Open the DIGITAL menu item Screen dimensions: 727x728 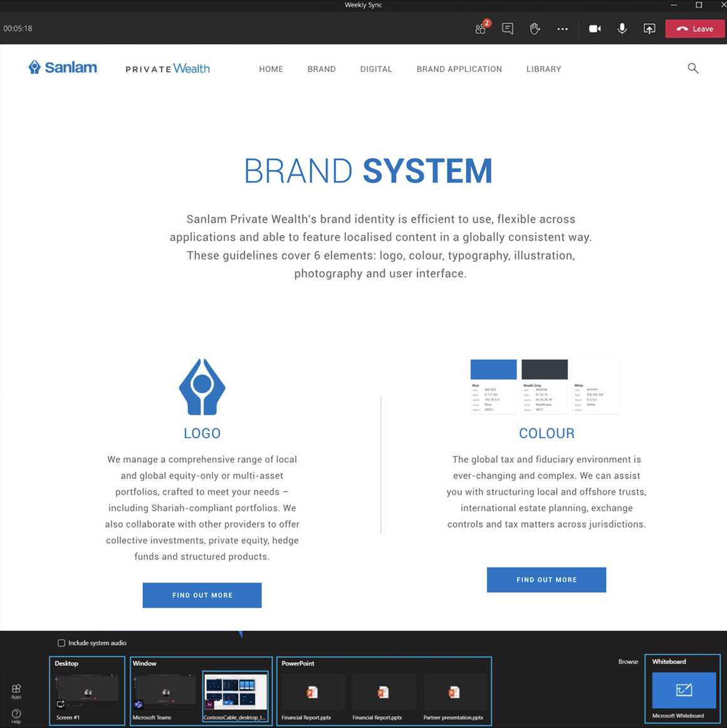tap(376, 69)
